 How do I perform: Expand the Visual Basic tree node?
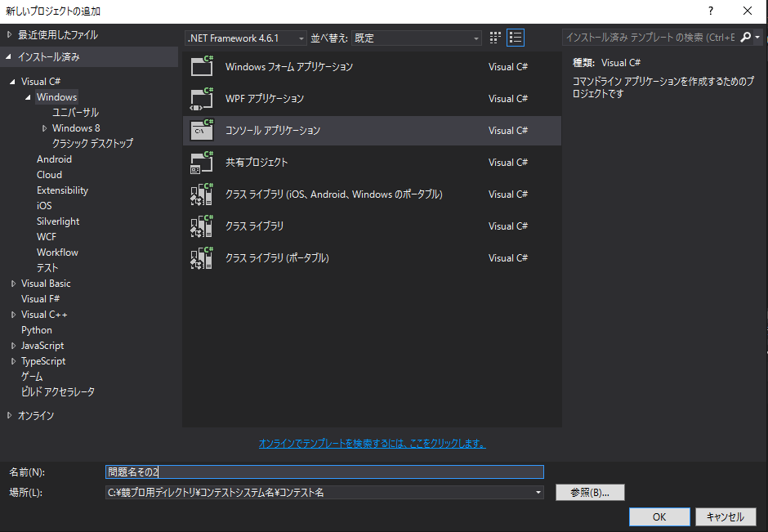click(x=13, y=284)
